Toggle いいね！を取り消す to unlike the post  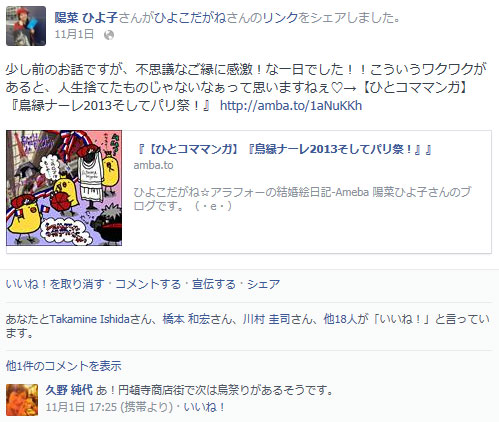(x=55, y=284)
